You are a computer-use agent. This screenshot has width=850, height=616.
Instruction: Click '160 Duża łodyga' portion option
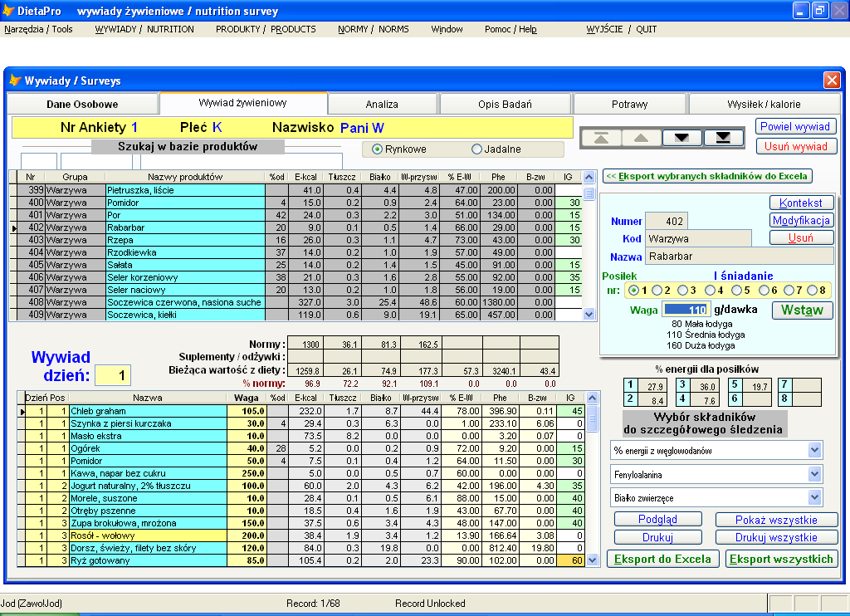click(701, 345)
